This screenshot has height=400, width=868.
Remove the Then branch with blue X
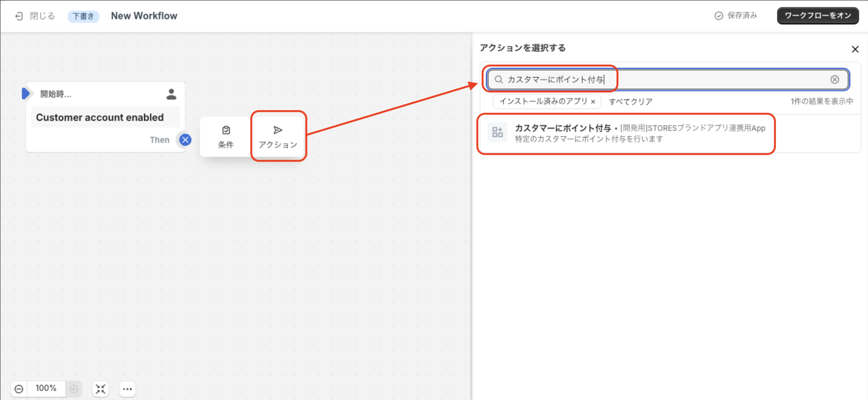tap(185, 139)
